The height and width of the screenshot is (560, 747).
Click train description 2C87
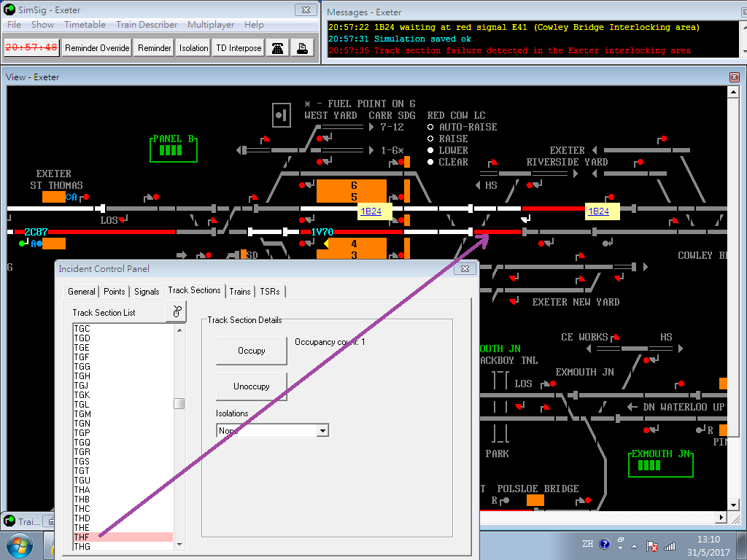pos(36,232)
